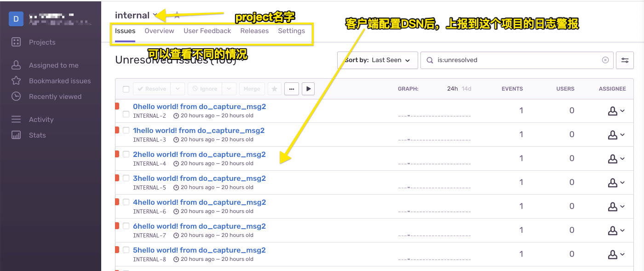Check the box for 5hello world issue

pyautogui.click(x=126, y=250)
